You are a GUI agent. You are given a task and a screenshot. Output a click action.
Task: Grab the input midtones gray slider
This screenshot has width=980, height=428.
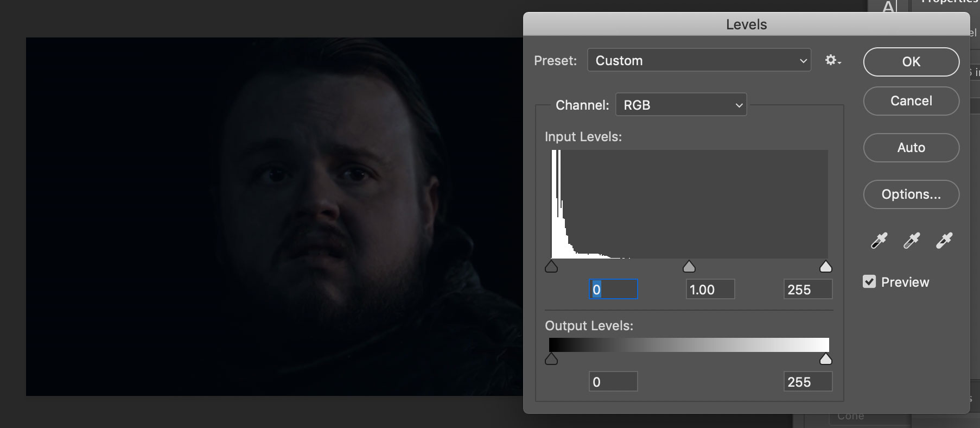[689, 266]
